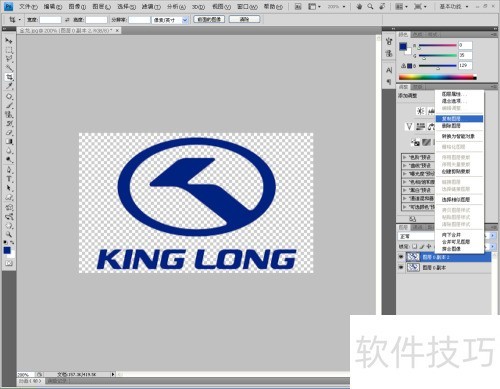Select the Brush tool
Image resolution: width=500 pixels, height=389 pixels.
coord(9,106)
